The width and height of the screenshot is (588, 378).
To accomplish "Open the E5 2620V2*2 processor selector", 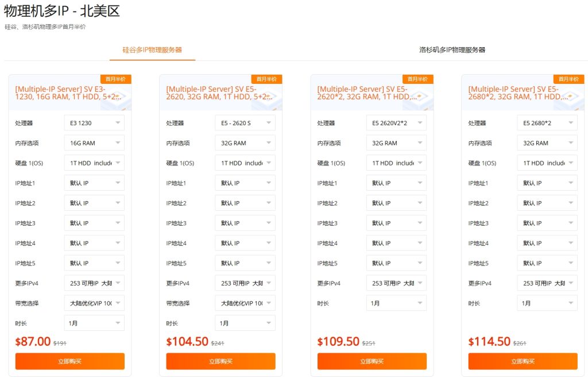I will [x=396, y=122].
